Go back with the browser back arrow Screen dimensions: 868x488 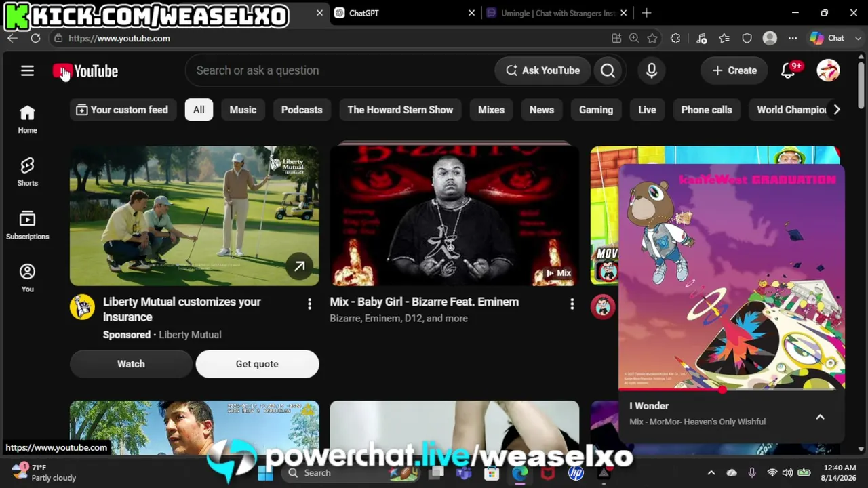click(x=13, y=39)
